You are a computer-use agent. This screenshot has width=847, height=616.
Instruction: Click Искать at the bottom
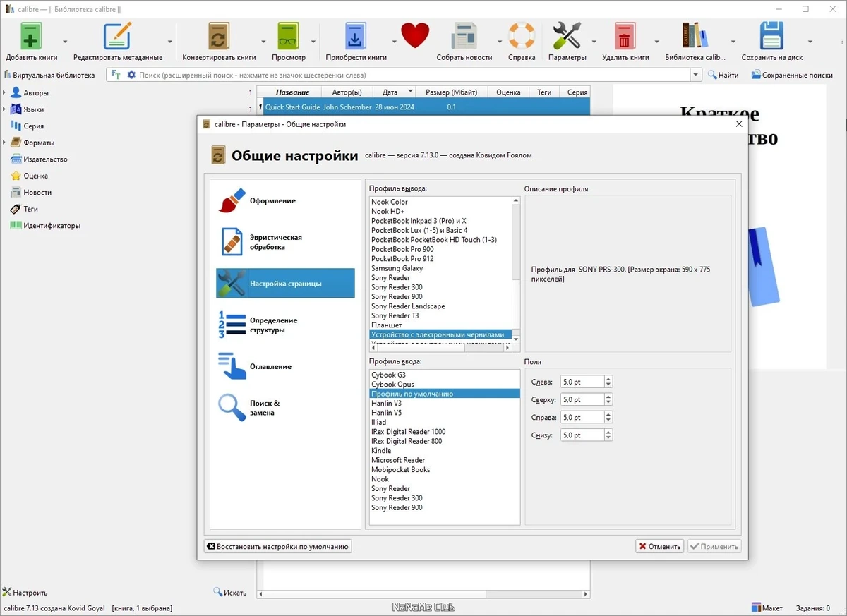coord(230,593)
